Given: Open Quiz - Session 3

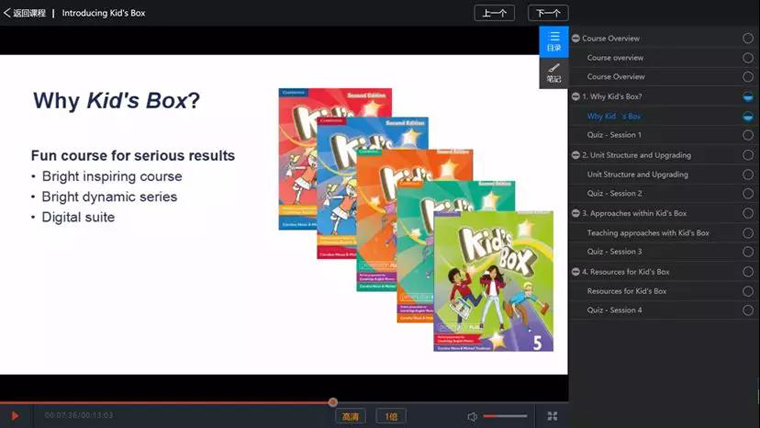Looking at the screenshot, I should coord(614,252).
